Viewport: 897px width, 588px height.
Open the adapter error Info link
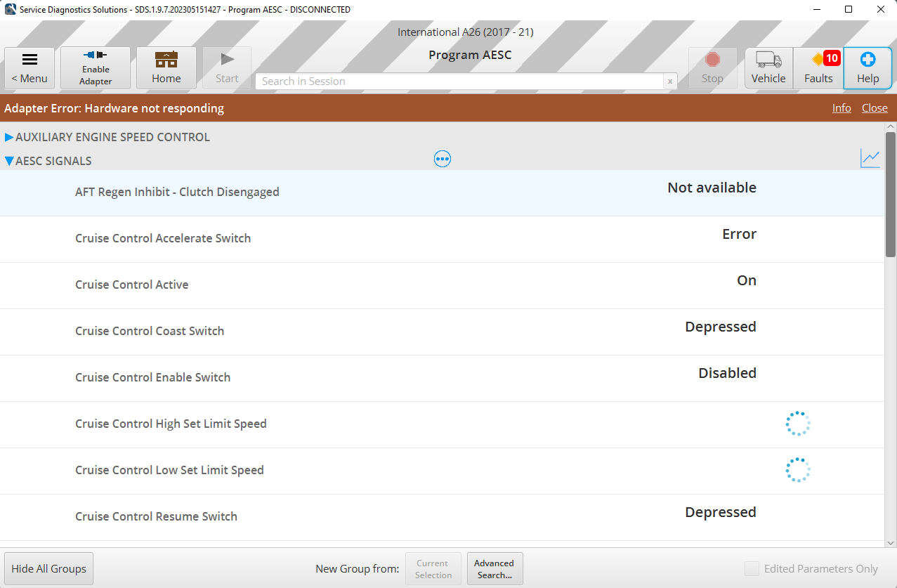point(842,108)
